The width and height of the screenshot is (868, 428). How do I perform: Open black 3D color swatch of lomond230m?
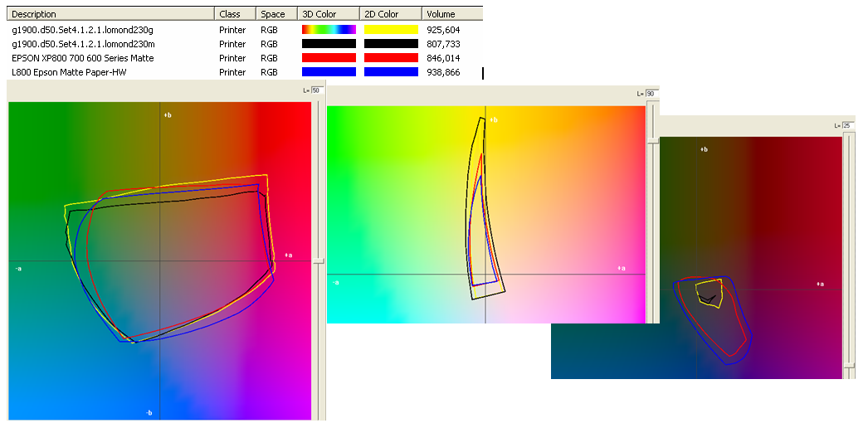pos(329,44)
